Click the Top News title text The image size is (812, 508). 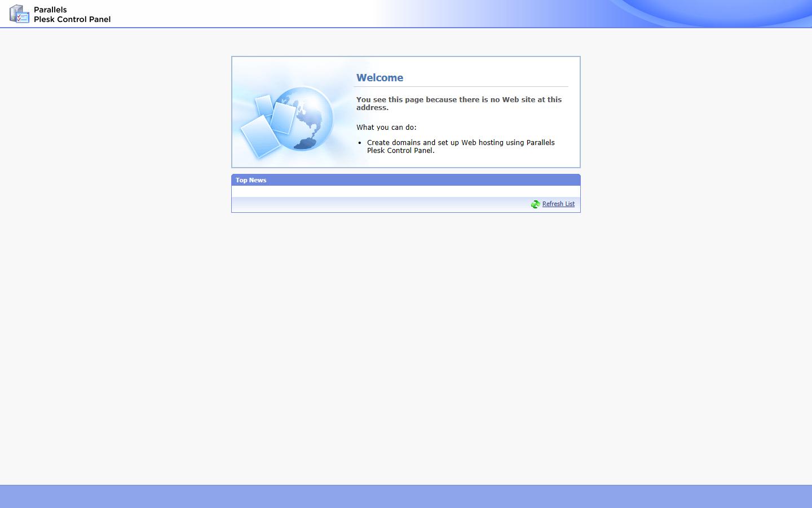tap(251, 180)
